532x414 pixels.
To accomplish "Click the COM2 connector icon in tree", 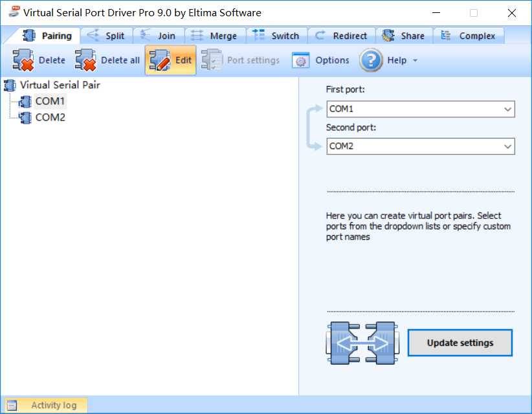I will click(25, 118).
